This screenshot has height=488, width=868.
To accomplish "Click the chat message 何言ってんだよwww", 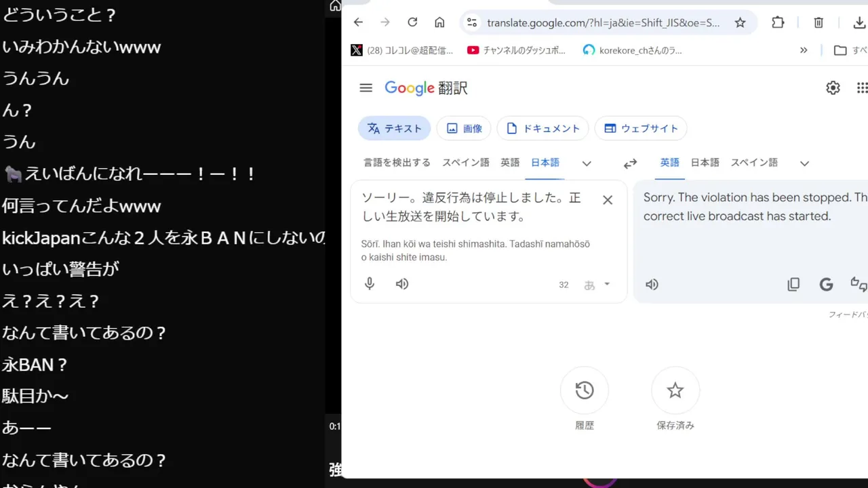I will (81, 205).
